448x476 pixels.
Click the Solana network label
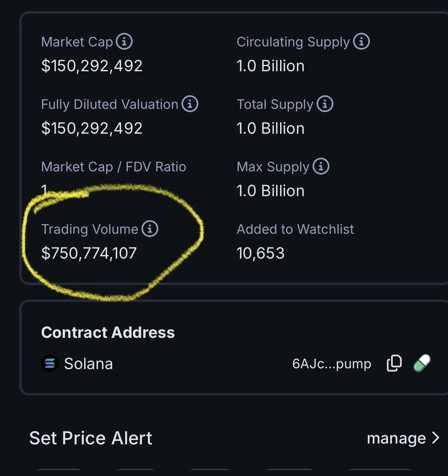[x=89, y=364]
